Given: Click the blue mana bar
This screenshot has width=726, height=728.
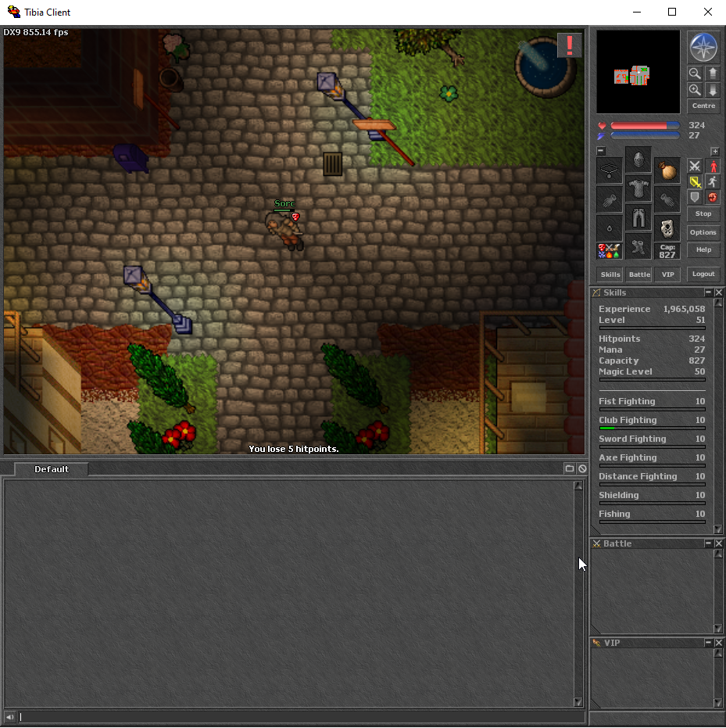Looking at the screenshot, I should tap(646, 135).
